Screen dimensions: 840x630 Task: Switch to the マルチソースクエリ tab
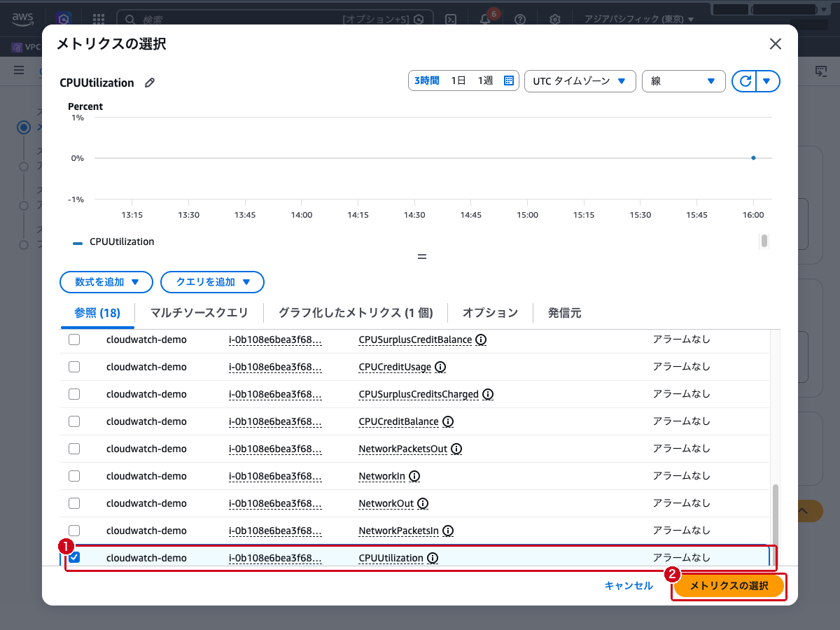(199, 313)
